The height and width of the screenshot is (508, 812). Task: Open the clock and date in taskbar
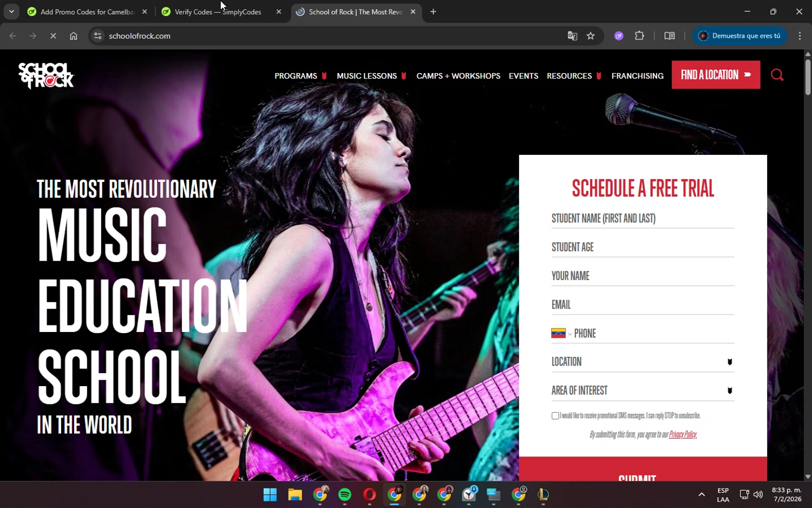pyautogui.click(x=787, y=494)
